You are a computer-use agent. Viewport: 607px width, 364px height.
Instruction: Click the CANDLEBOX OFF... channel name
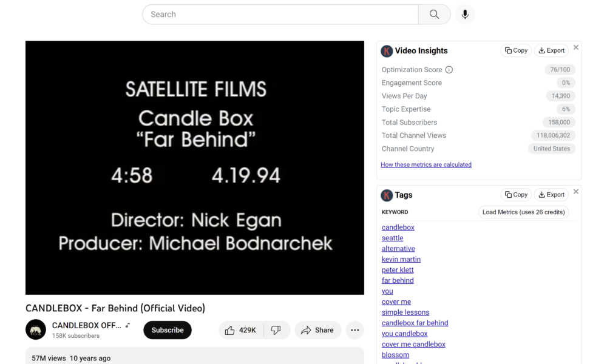tap(87, 325)
